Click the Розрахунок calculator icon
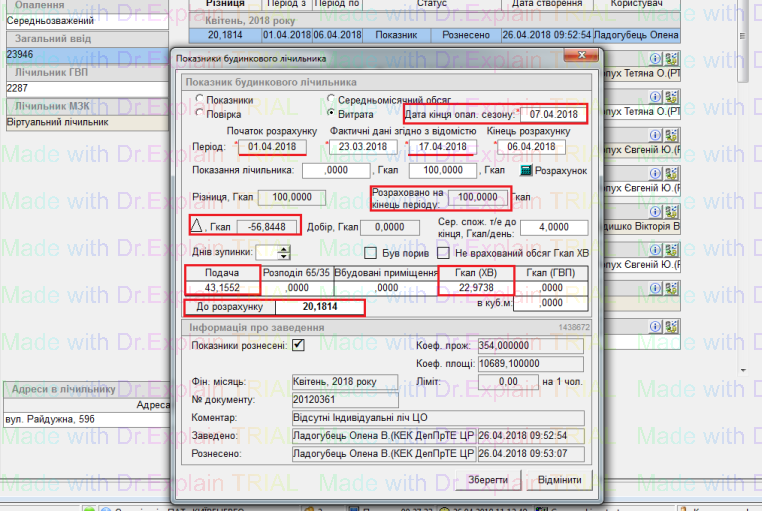762x511 pixels. [x=527, y=171]
